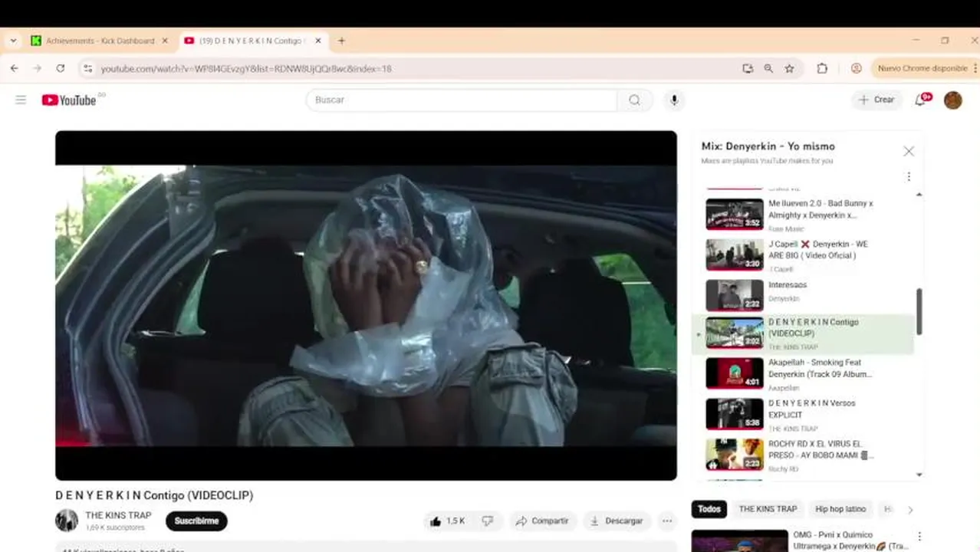View site information icon in address bar
Viewport: 980px width, 552px height.
[x=87, y=68]
